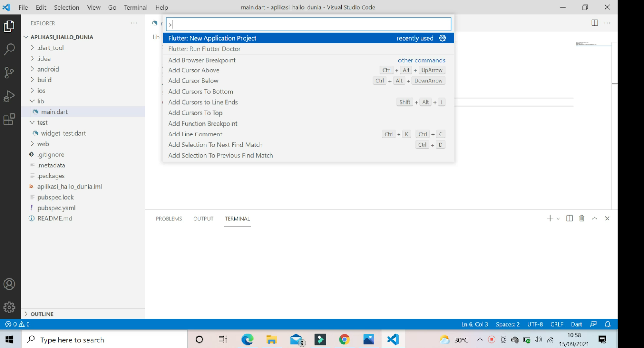Click Windows taskbar search box
Viewport: 644px width, 348px height.
coord(104,340)
